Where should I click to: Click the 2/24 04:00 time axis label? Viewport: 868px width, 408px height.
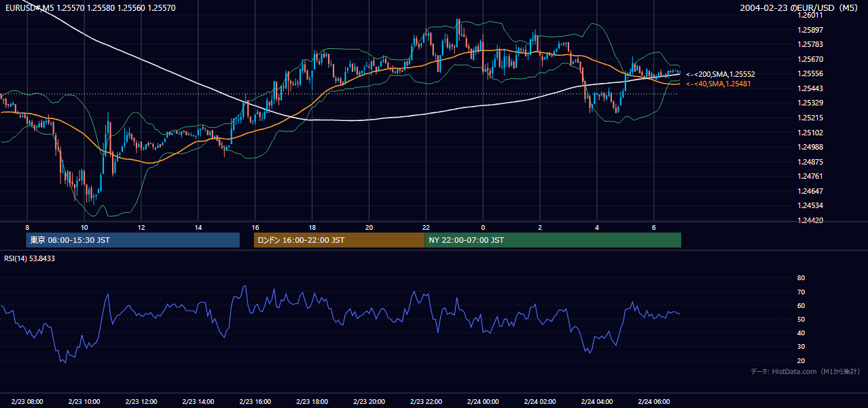[x=598, y=402]
